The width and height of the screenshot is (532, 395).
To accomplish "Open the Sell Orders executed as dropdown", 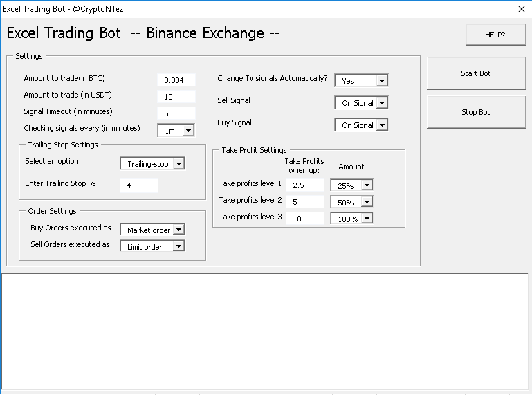I will pos(178,246).
